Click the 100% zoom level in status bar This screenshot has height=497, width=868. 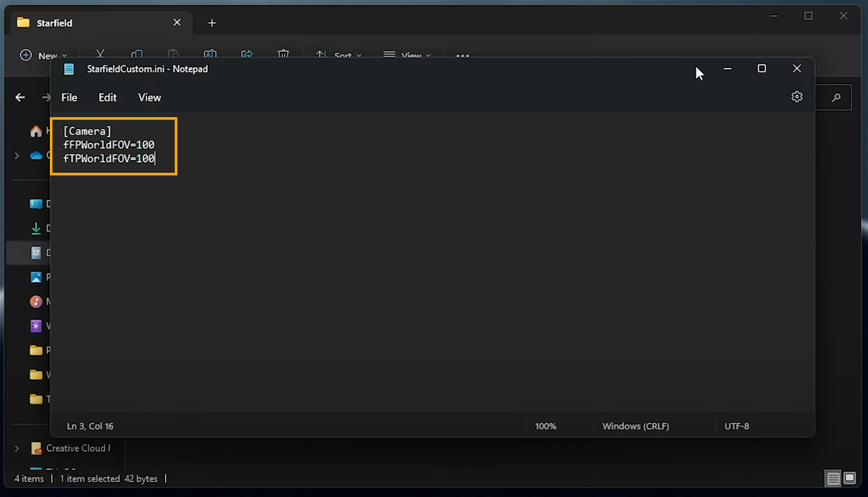pos(546,426)
